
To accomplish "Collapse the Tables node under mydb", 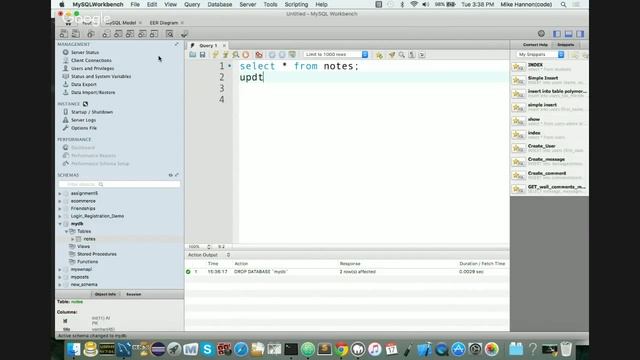I will coord(66,231).
